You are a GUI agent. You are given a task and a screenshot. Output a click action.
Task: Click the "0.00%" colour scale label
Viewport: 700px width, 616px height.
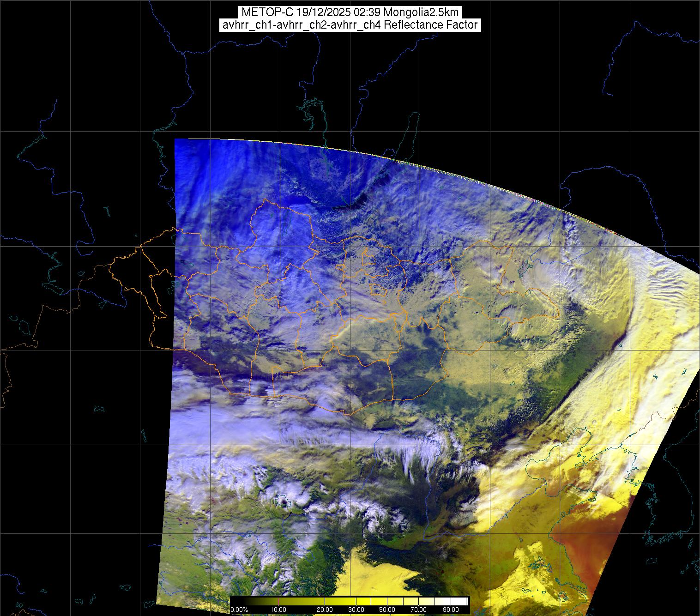coord(240,610)
